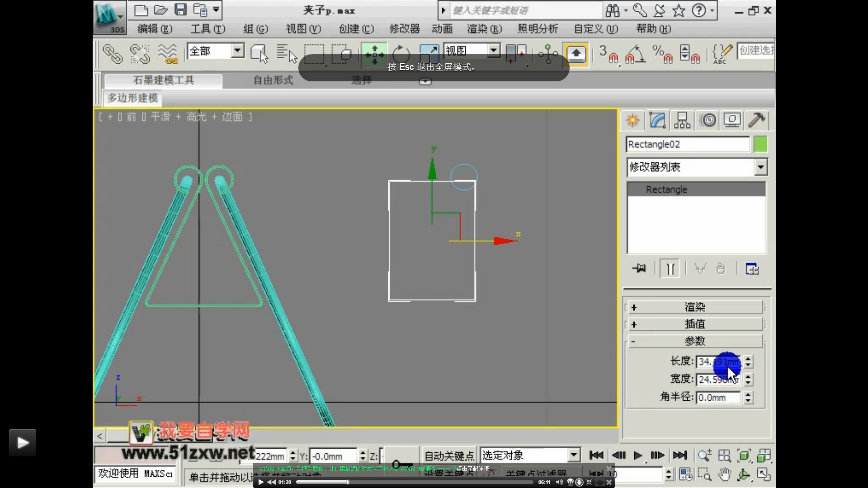Open the Create command panel tab

click(x=632, y=120)
